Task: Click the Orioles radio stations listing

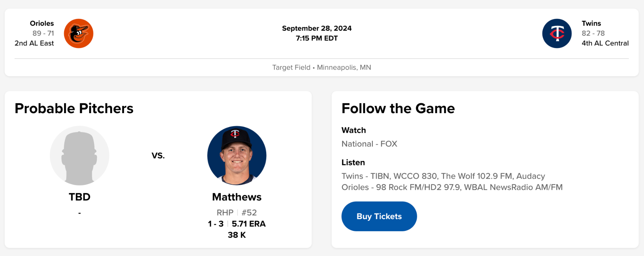Action: [452, 187]
